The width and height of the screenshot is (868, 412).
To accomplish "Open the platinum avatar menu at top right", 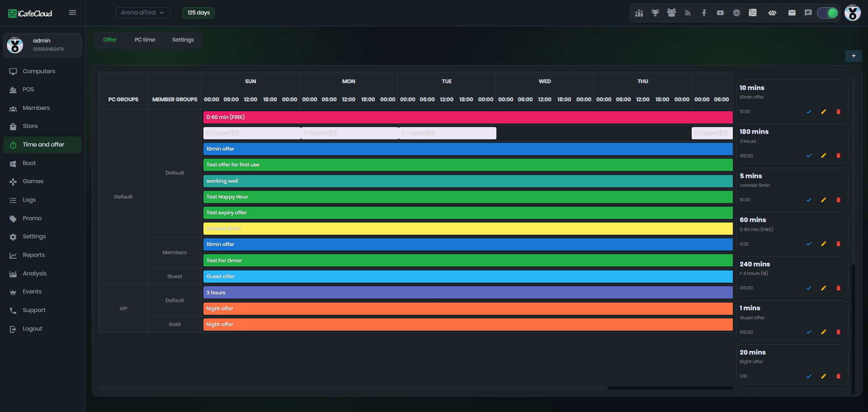I will [x=853, y=13].
